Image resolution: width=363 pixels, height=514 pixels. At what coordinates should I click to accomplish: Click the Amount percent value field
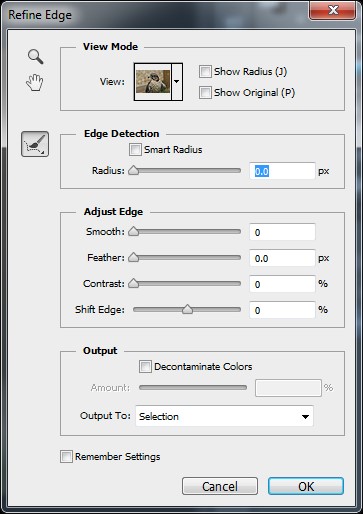tap(288, 388)
